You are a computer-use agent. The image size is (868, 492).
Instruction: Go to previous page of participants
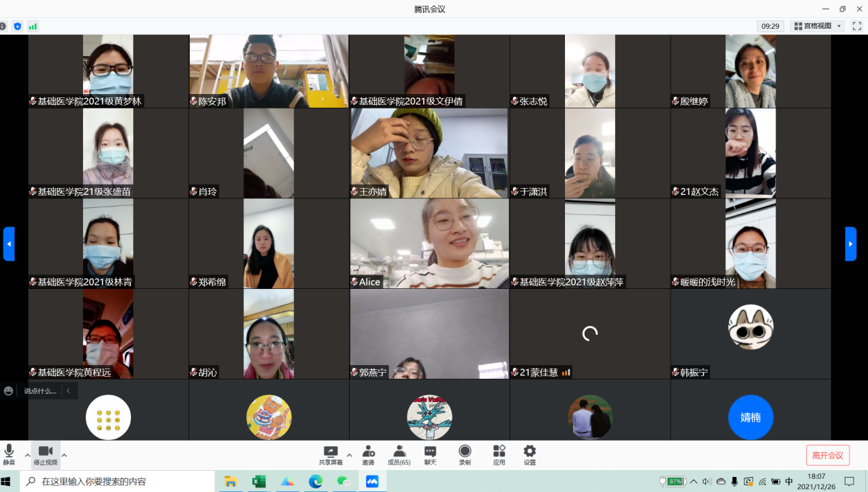[9, 244]
